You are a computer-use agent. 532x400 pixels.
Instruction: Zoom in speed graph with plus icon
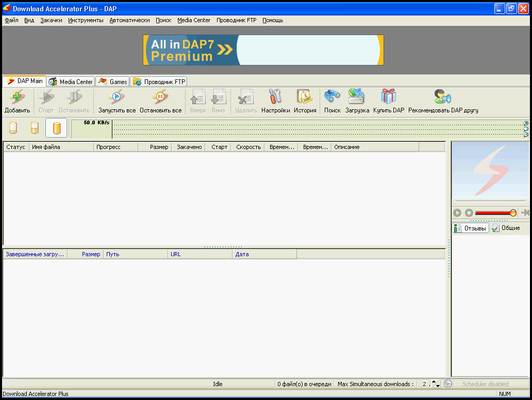[526, 123]
